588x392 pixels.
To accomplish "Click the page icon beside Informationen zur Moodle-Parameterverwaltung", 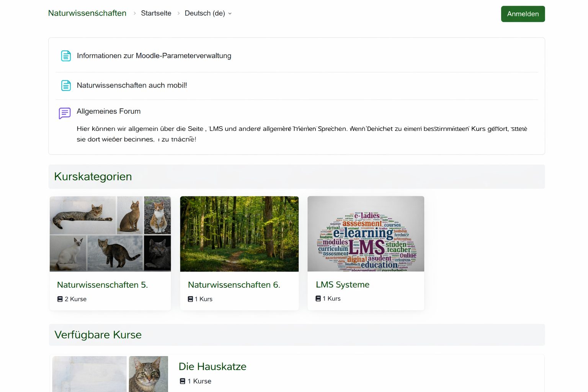I will 66,56.
